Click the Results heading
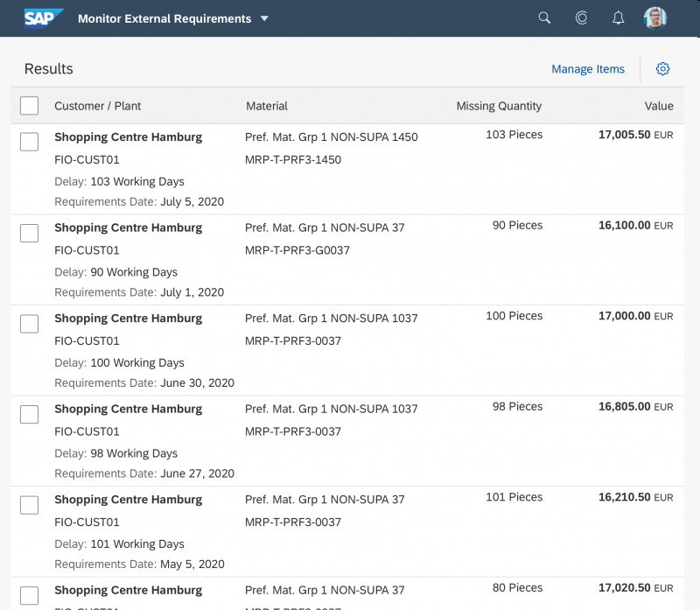This screenshot has width=700, height=610. (x=49, y=69)
